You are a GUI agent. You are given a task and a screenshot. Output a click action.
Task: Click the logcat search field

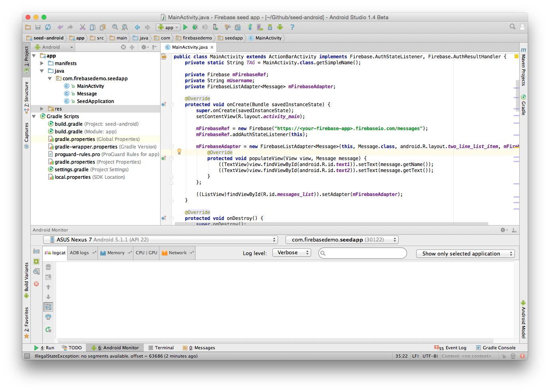[363, 253]
